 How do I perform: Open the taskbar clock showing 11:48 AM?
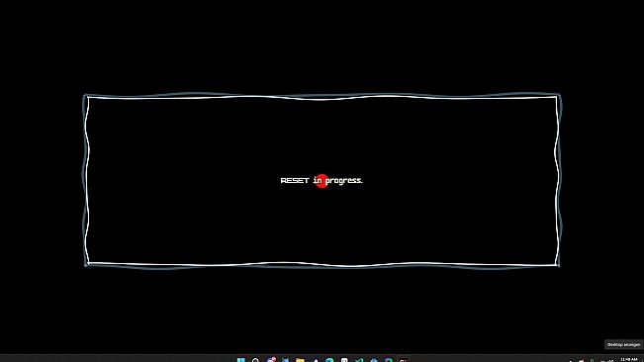pyautogui.click(x=629, y=360)
